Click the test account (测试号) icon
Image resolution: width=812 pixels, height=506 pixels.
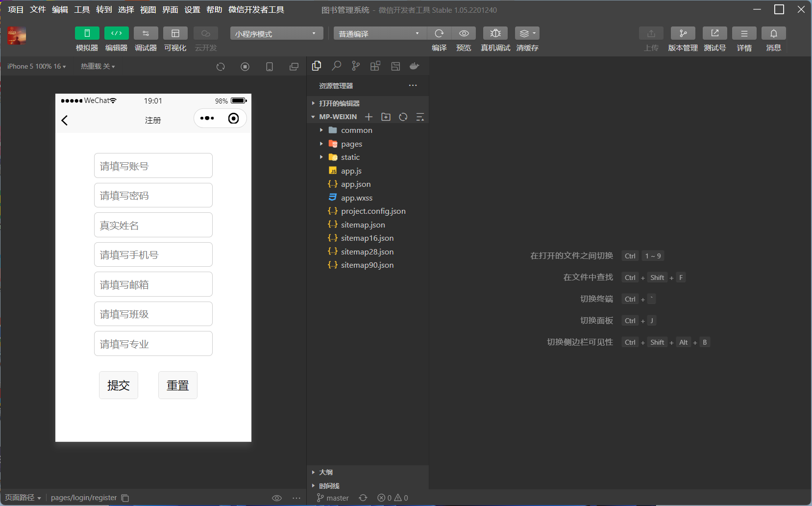[x=715, y=33]
